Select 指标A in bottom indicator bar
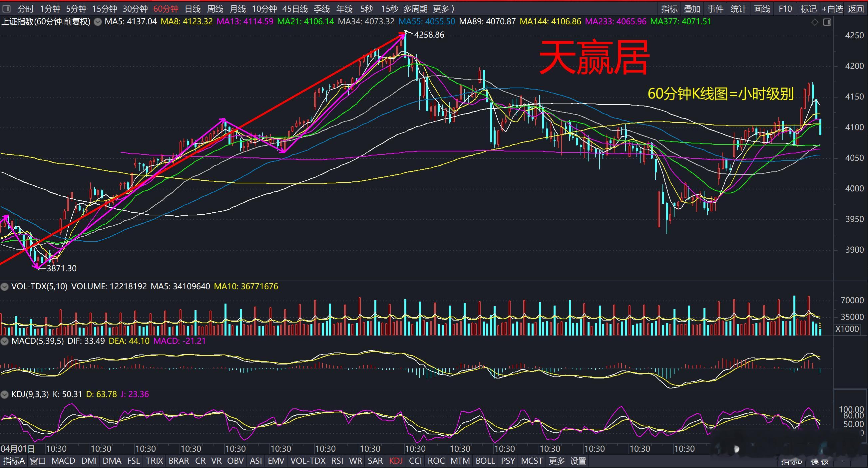Image resolution: width=868 pixels, height=468 pixels. point(14,461)
